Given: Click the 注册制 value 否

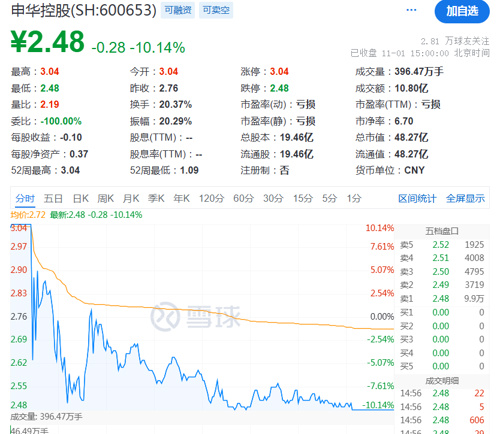Looking at the screenshot, I should [284, 171].
